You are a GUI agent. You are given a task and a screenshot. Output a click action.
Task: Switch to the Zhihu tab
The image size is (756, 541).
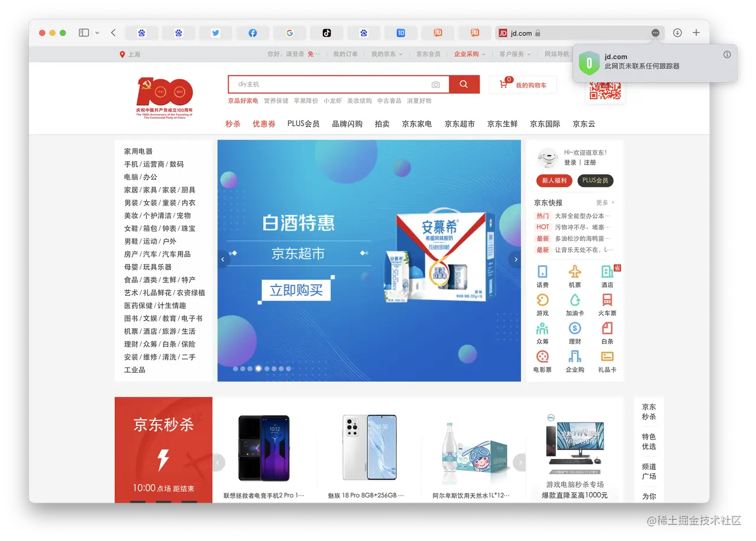pos(400,33)
